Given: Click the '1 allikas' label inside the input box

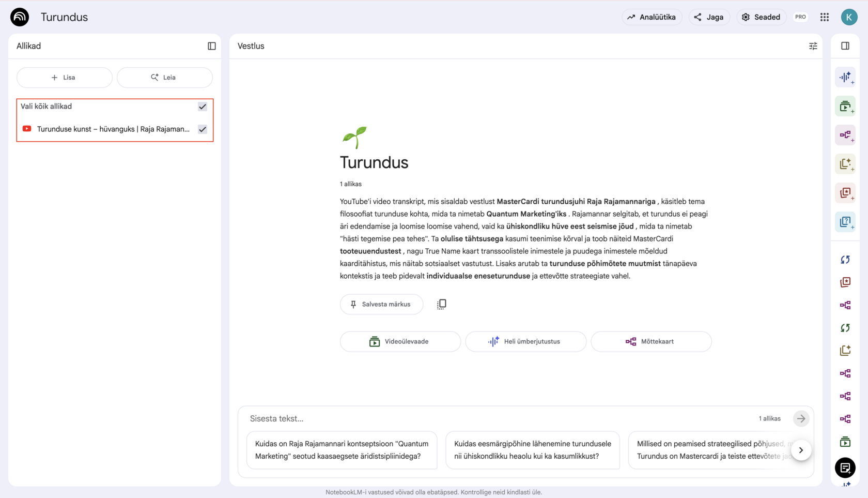Looking at the screenshot, I should pos(769,418).
